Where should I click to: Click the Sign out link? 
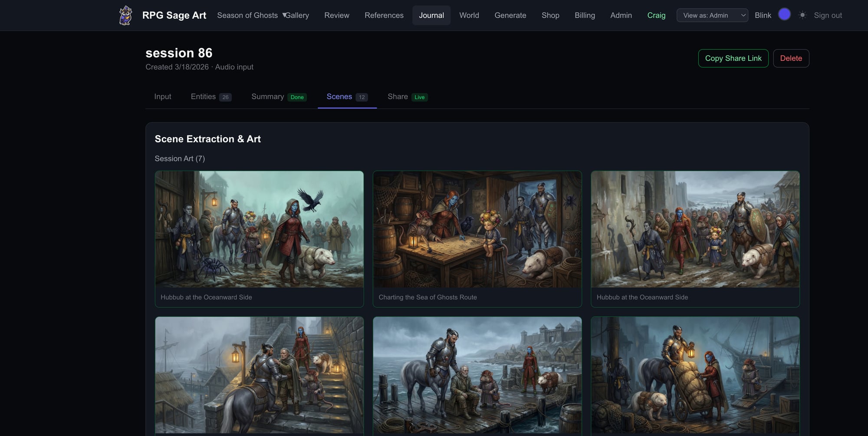pyautogui.click(x=828, y=15)
